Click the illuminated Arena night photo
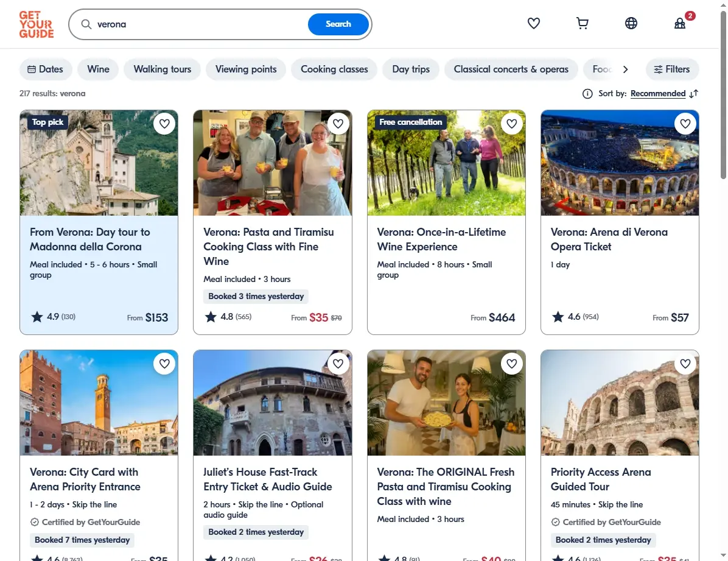Viewport: 728px width, 561px height. point(620,163)
